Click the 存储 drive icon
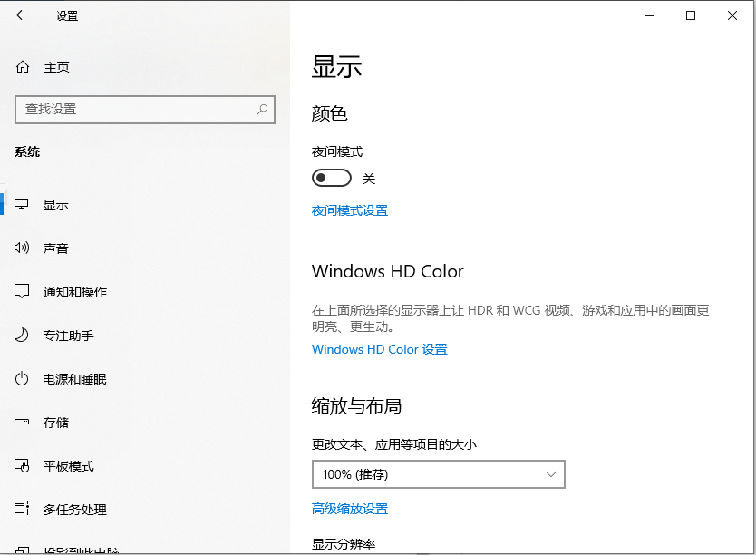This screenshot has height=555, width=756. (22, 423)
